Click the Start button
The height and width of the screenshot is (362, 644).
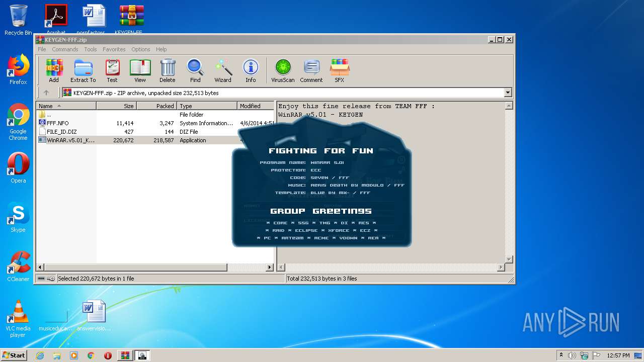tap(14, 355)
